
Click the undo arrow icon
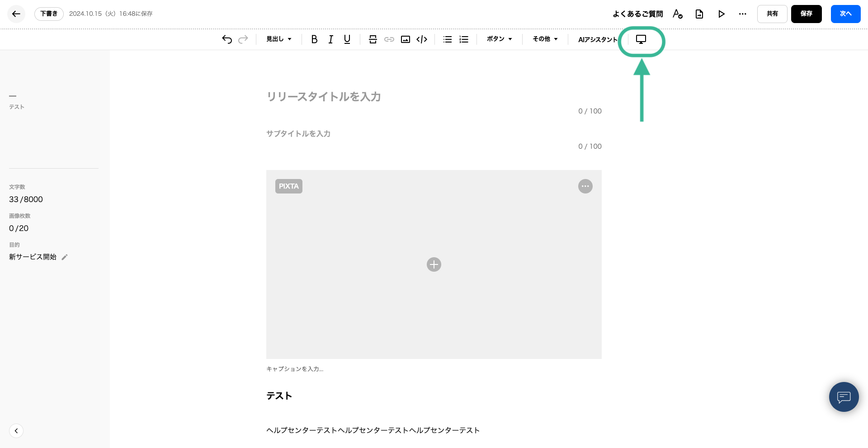[227, 39]
